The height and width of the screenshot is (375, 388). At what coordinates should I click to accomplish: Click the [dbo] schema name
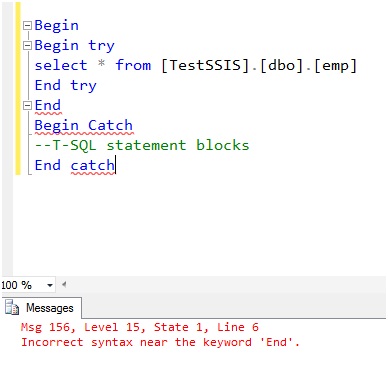pyautogui.click(x=281, y=65)
